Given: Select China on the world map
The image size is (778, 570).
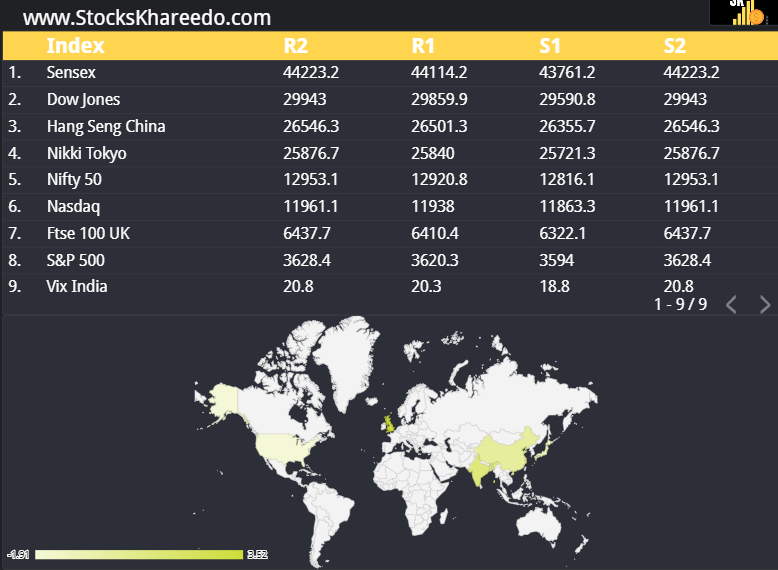Looking at the screenshot, I should (506, 451).
